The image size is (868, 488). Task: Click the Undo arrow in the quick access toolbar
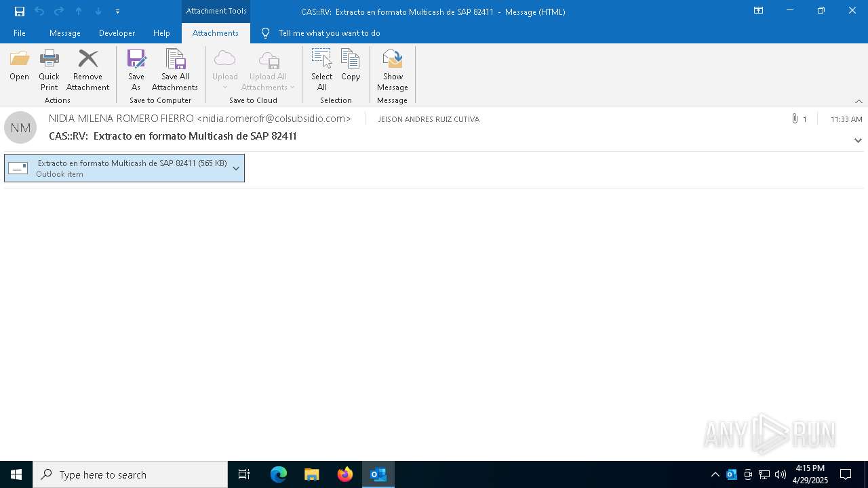click(39, 12)
